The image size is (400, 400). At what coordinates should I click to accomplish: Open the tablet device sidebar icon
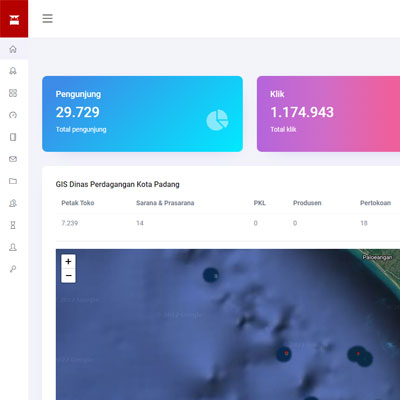click(13, 137)
